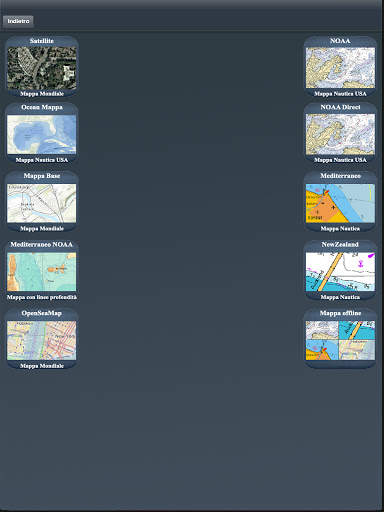Viewport: 384px width, 512px height.
Task: Click 'Mappa Mondiale' caption under OpenSeaMap
Action: point(42,366)
